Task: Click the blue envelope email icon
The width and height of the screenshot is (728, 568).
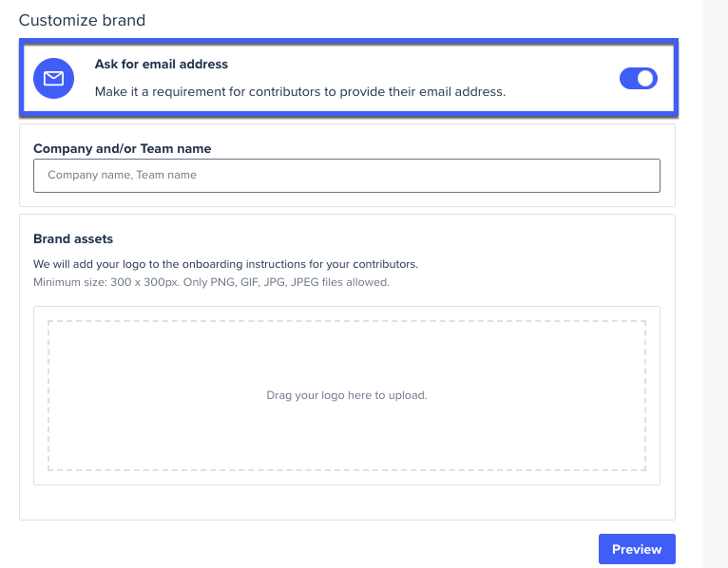Action: [53, 78]
